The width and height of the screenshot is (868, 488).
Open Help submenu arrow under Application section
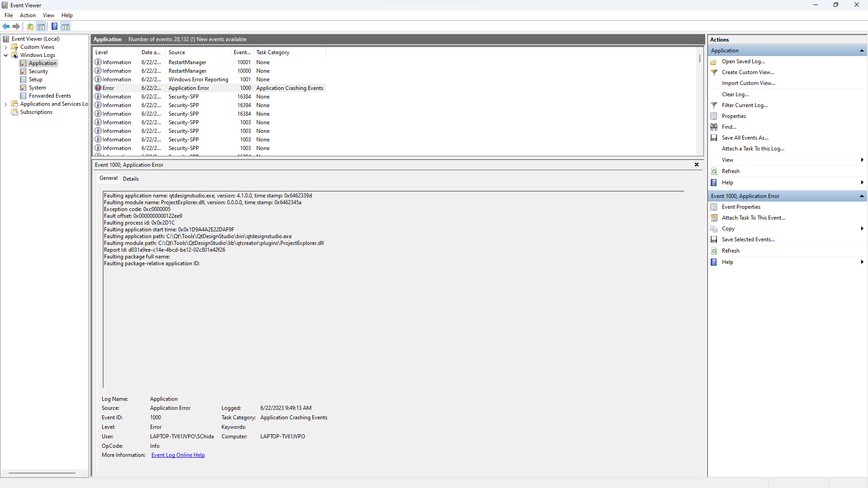(x=862, y=183)
